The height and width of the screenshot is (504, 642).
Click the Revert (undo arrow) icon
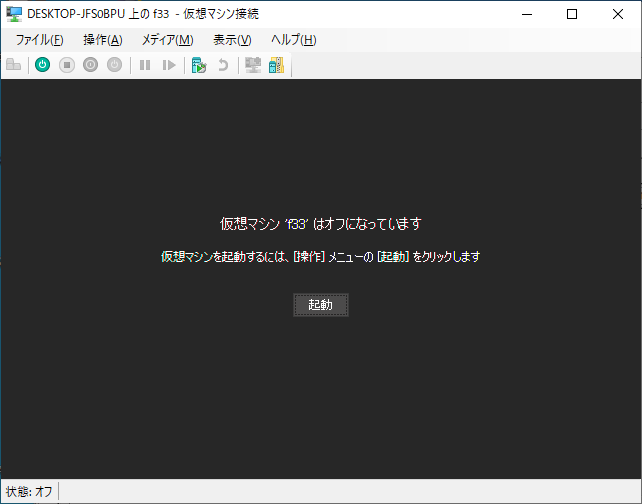pyautogui.click(x=223, y=65)
